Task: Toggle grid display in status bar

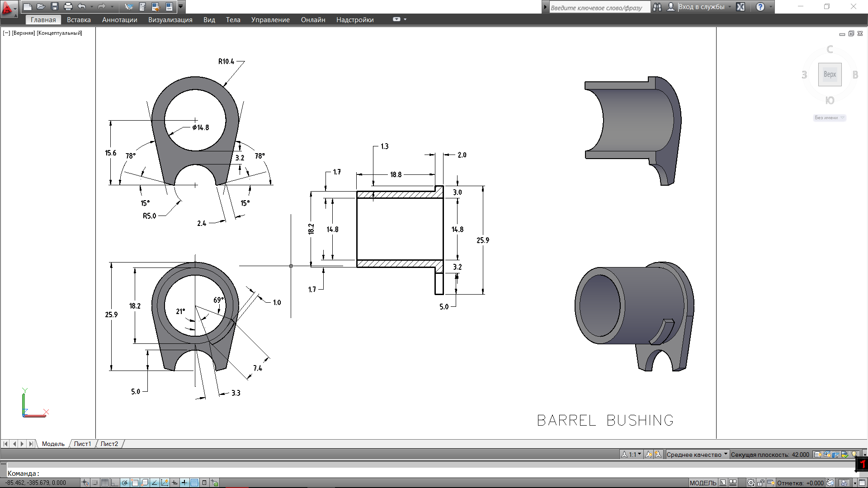Action: [x=104, y=483]
